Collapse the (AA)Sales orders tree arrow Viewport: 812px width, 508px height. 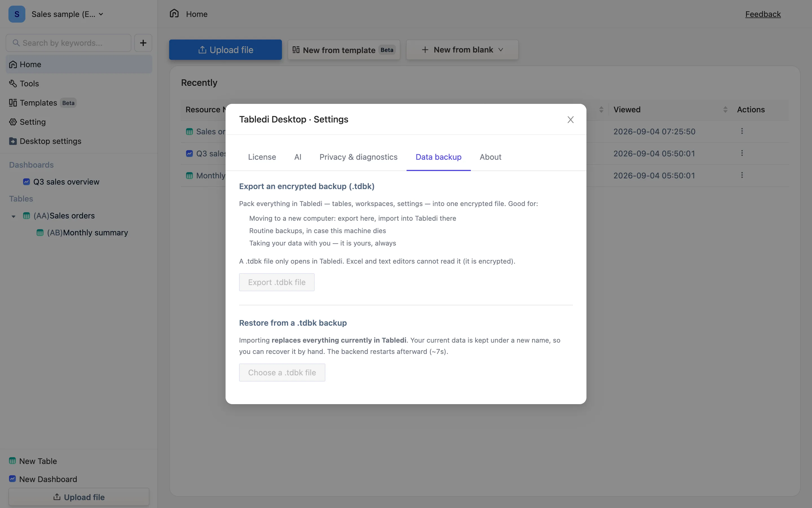(14, 216)
